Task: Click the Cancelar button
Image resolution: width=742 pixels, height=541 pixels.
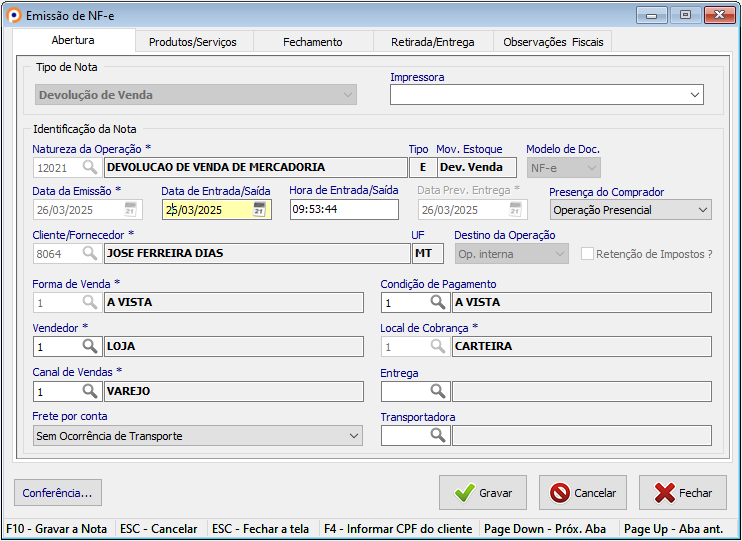Action: point(583,493)
